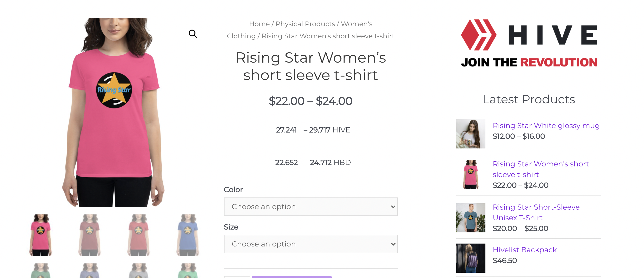
Task: Click the '29.717 HIVE' price text
Action: pos(329,130)
